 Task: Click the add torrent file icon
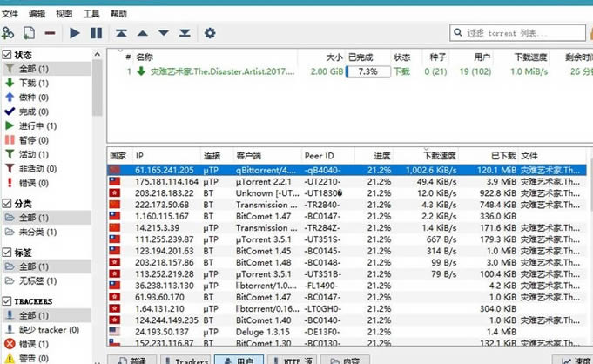[x=29, y=33]
